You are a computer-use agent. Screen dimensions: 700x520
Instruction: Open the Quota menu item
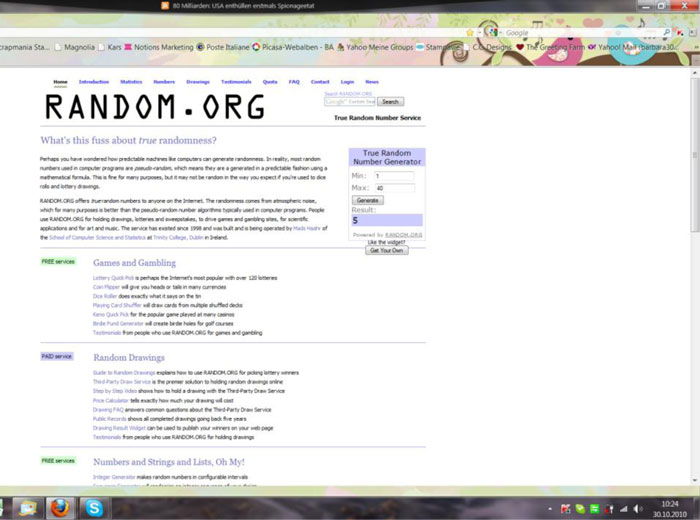(270, 82)
